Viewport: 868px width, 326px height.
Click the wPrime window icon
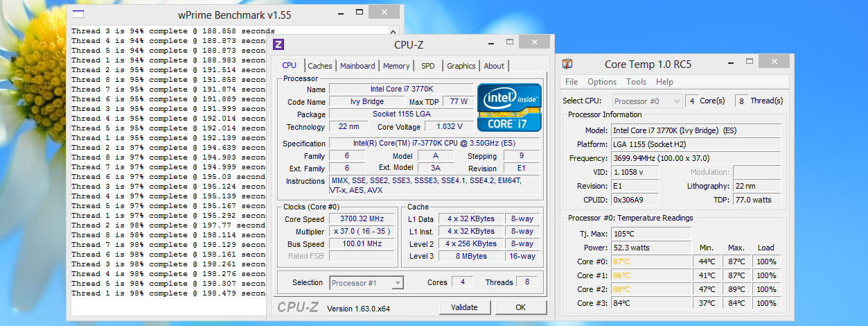pos(78,14)
